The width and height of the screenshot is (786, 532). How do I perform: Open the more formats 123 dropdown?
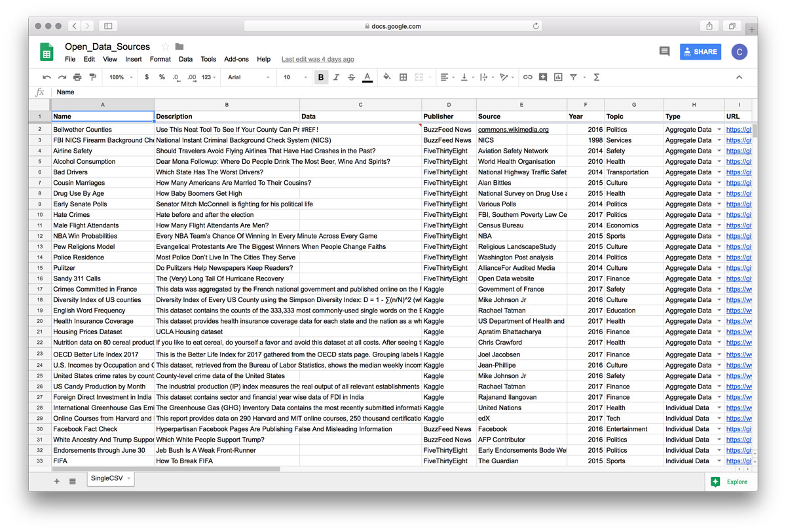[x=209, y=77]
